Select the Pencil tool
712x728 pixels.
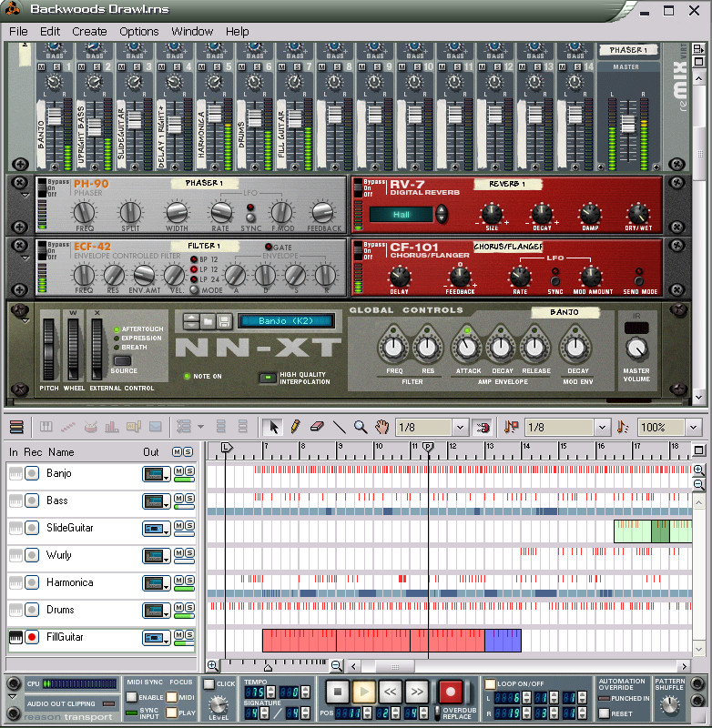tap(295, 427)
